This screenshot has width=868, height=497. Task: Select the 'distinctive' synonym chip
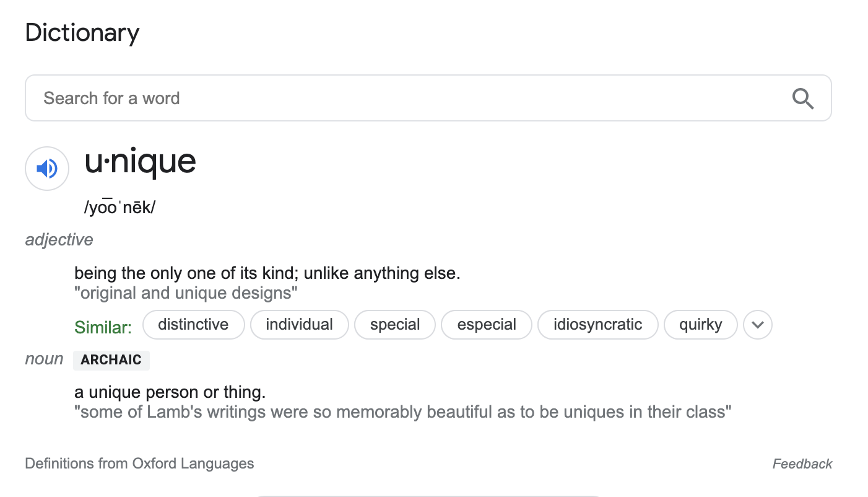coord(193,325)
